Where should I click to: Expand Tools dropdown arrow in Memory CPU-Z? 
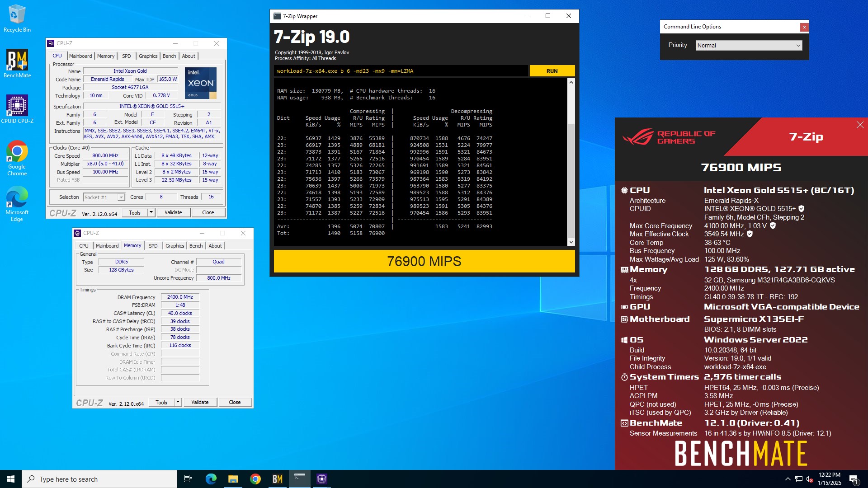(x=178, y=402)
